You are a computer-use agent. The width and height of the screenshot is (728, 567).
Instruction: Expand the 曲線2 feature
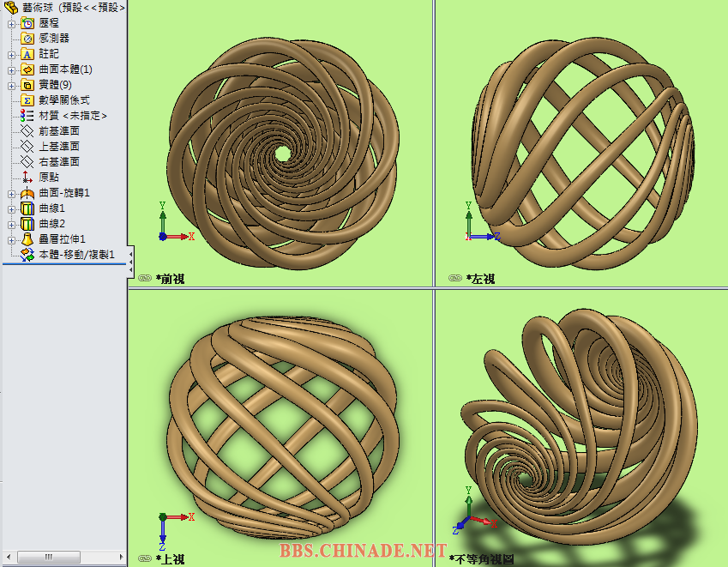pos(12,224)
